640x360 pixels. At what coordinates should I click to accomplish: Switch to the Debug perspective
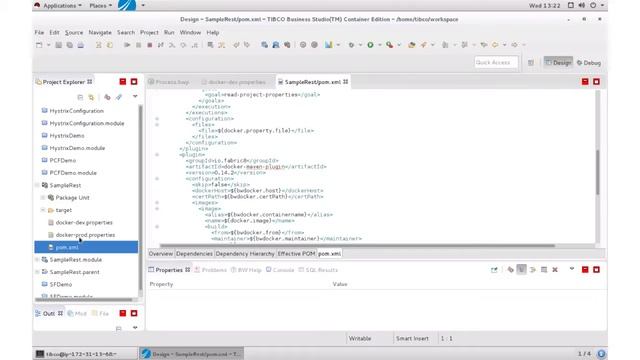pyautogui.click(x=589, y=63)
